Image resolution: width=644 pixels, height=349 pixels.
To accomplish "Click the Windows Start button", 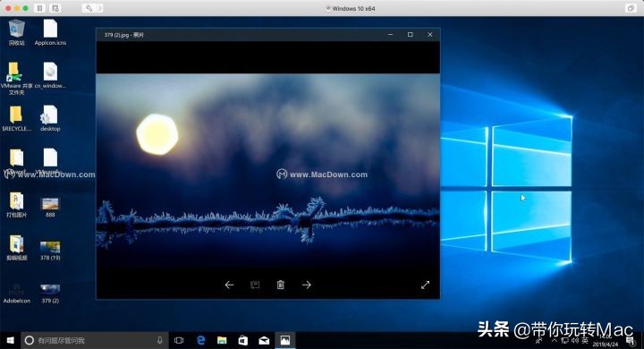I will tap(10, 340).
